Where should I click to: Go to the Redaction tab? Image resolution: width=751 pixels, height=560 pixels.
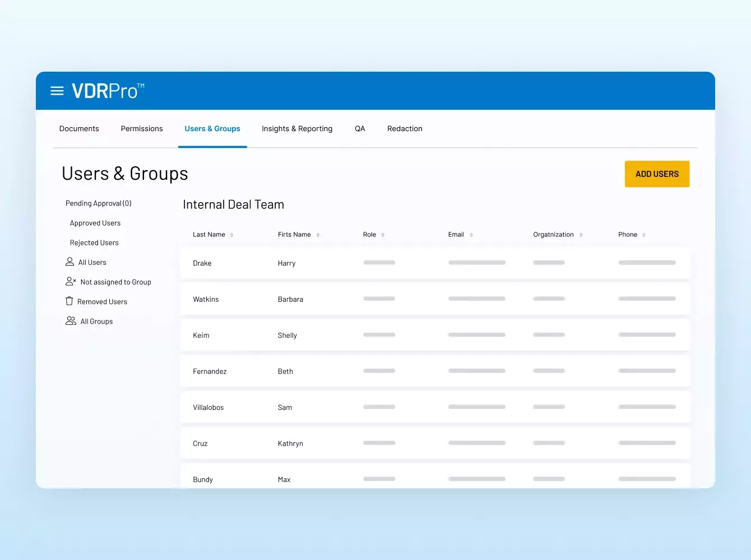405,129
